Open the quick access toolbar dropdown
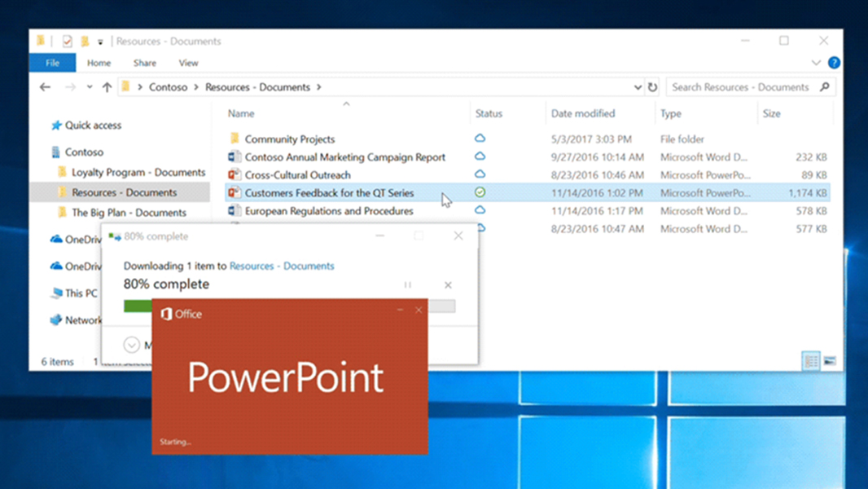The height and width of the screenshot is (489, 868). (100, 41)
